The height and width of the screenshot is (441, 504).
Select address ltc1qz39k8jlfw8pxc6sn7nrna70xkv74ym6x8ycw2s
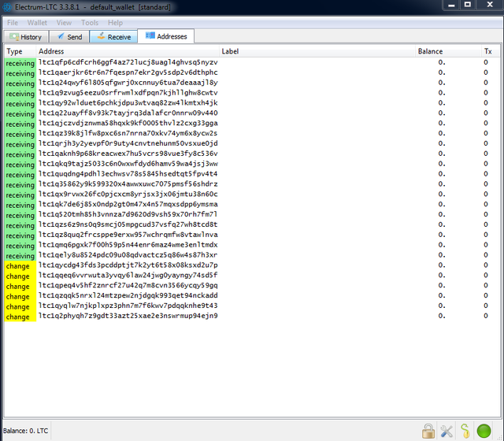[x=128, y=133]
